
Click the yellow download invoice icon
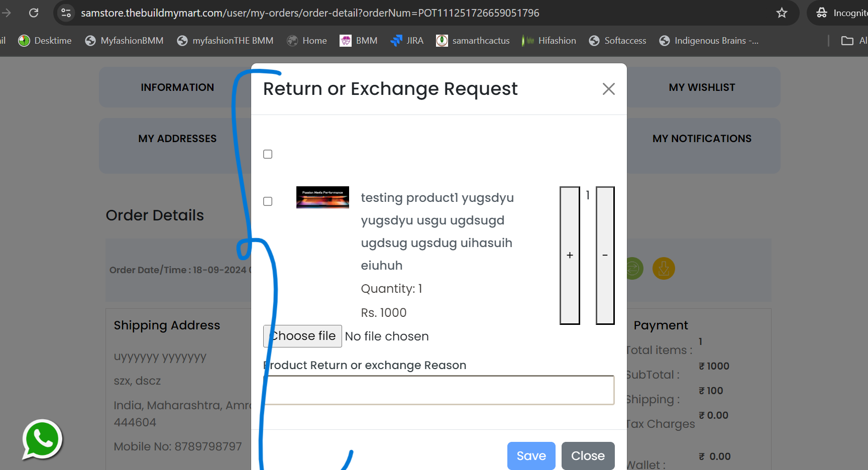(x=664, y=269)
